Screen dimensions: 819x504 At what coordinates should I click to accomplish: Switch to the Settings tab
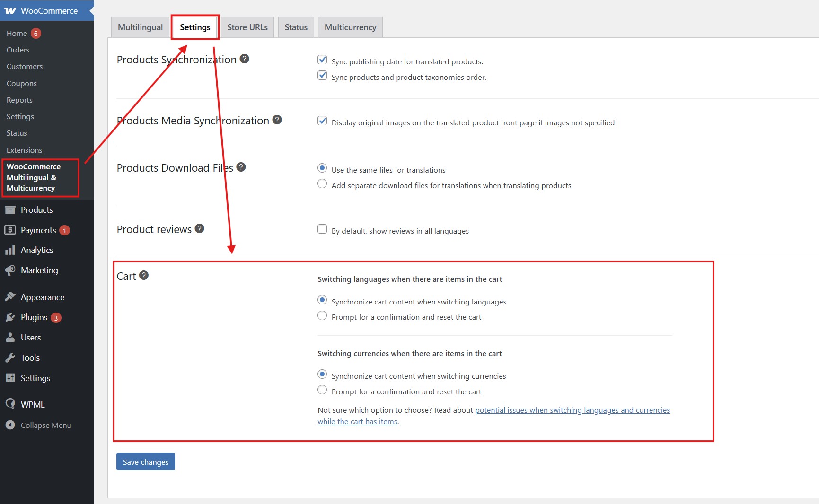coord(195,27)
